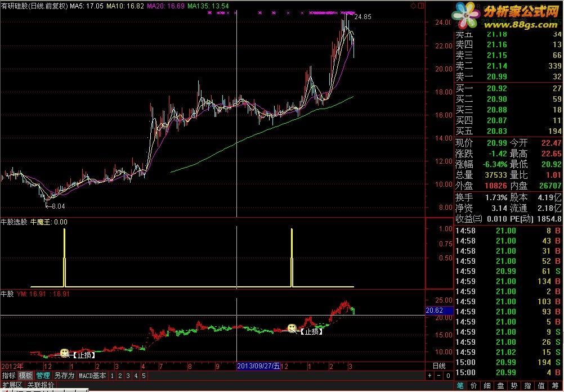Click the split-window icon above the price axis

coord(421,6)
